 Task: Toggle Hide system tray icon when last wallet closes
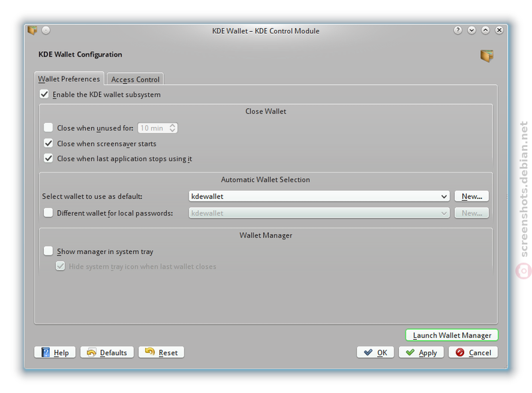[x=61, y=266]
